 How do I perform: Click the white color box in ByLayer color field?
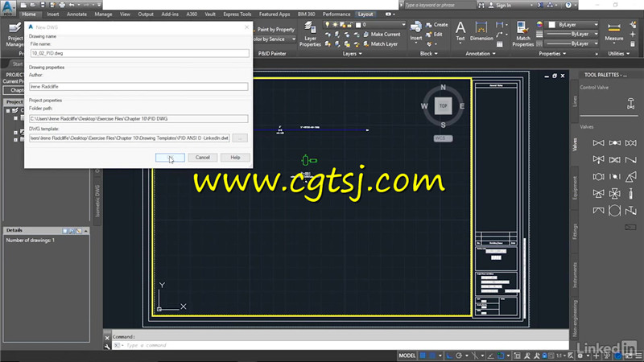(552, 25)
